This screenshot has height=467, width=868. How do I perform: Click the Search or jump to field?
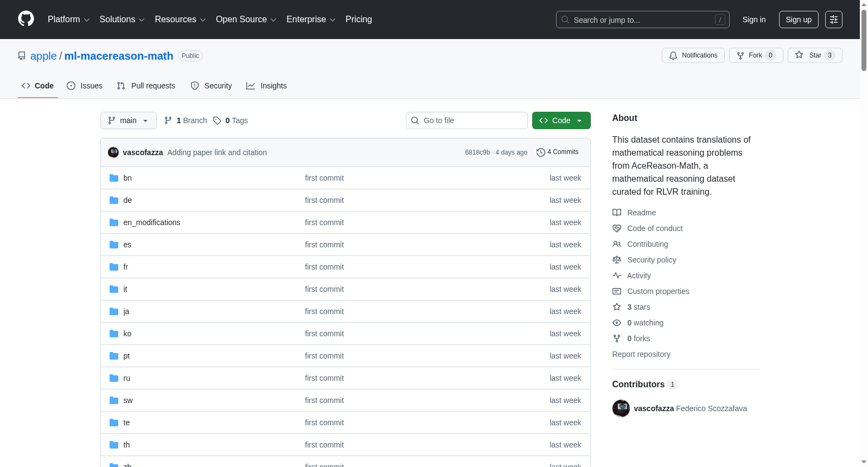tap(643, 20)
